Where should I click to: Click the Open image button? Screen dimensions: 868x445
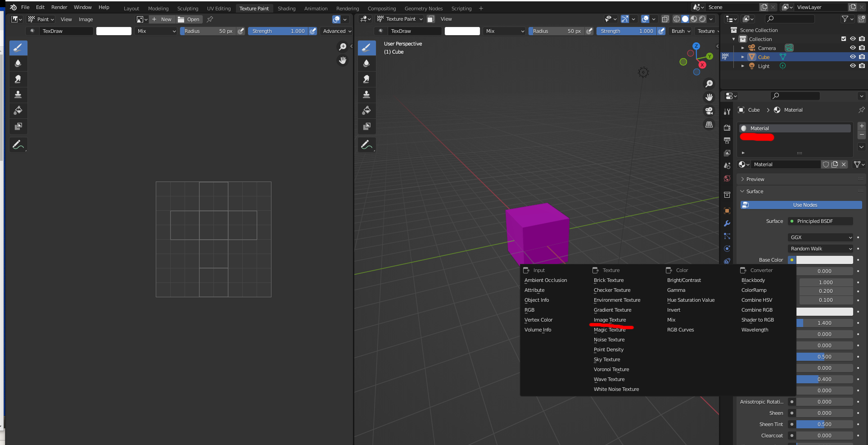pos(189,19)
